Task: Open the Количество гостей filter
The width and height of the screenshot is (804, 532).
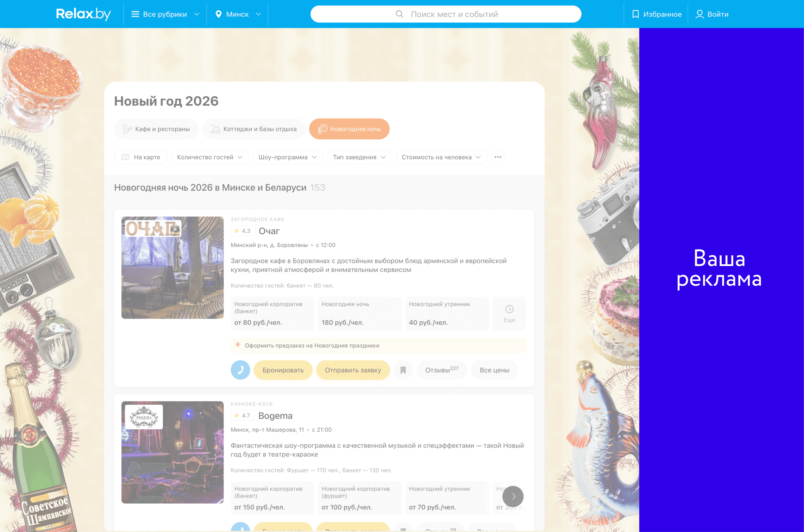Action: click(210, 157)
